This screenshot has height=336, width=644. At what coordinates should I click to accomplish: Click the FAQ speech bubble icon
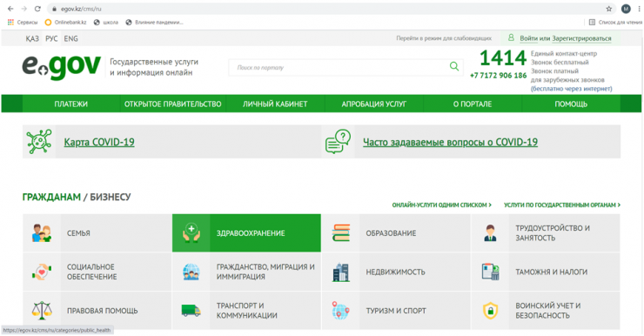(338, 141)
